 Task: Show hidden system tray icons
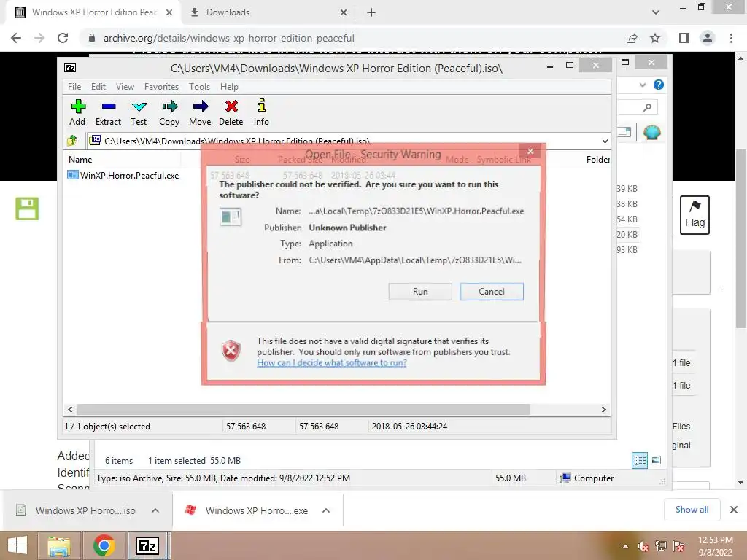pyautogui.click(x=625, y=546)
